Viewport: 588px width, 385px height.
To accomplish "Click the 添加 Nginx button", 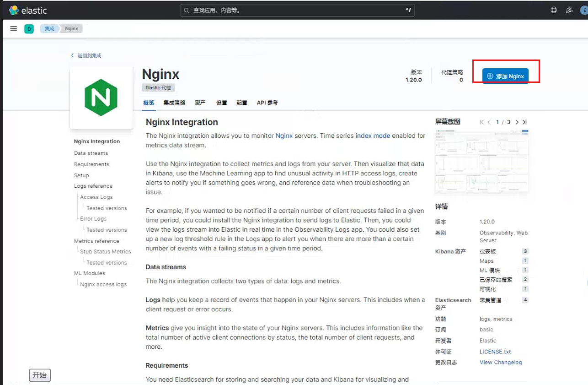I will click(505, 76).
